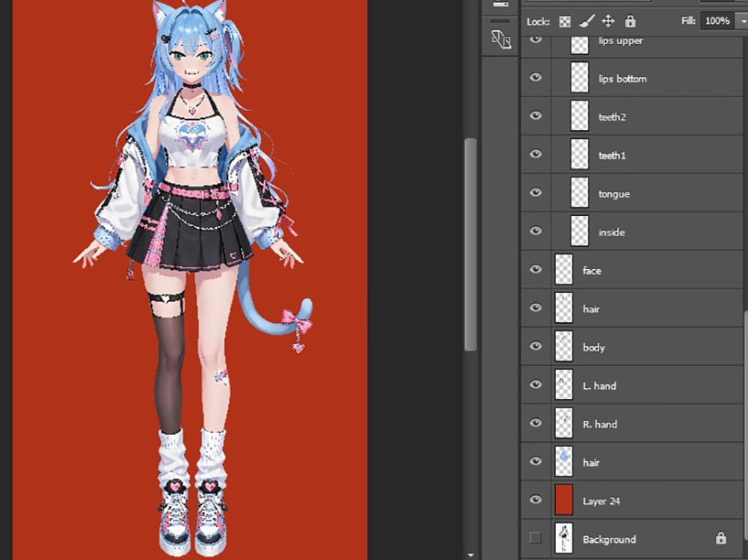Hide the lips upper layer
Image resolution: width=748 pixels, height=560 pixels.
coord(536,39)
